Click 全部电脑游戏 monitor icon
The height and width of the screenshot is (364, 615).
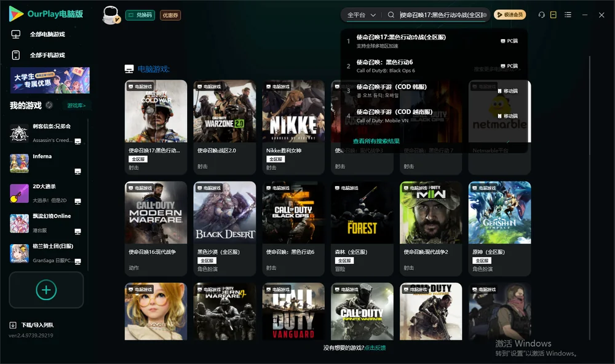[16, 34]
